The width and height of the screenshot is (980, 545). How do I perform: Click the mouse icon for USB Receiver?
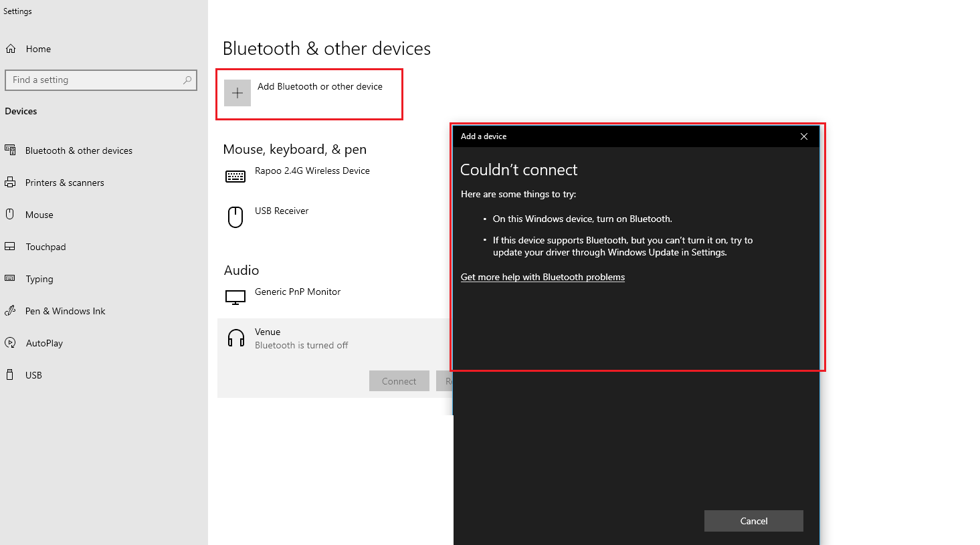(x=235, y=217)
